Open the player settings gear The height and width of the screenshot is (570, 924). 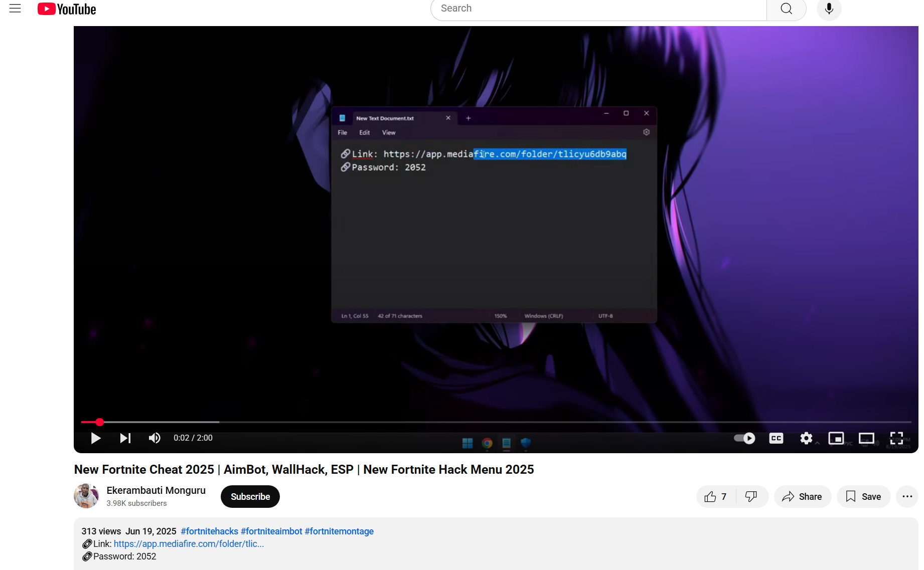(806, 438)
